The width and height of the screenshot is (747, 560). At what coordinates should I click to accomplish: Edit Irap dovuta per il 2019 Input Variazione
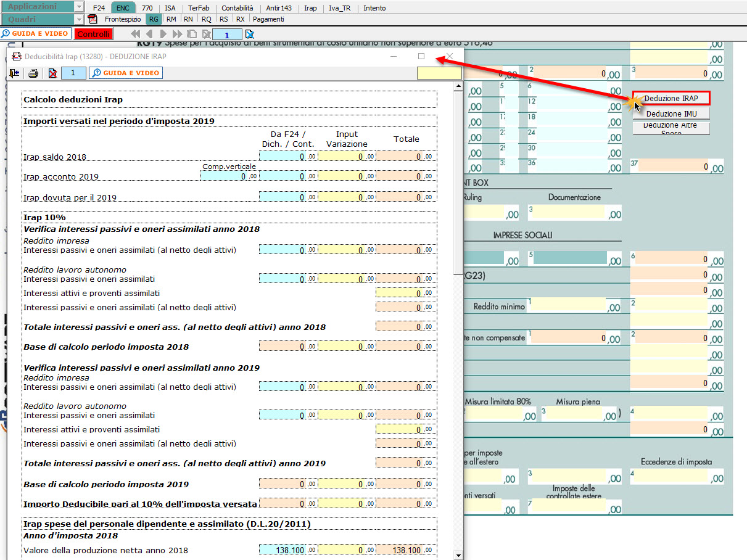click(x=347, y=197)
